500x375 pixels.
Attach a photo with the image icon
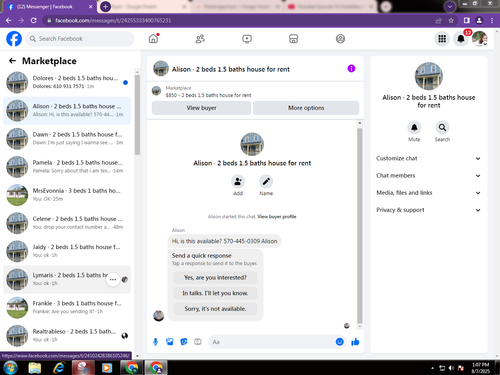(x=170, y=342)
